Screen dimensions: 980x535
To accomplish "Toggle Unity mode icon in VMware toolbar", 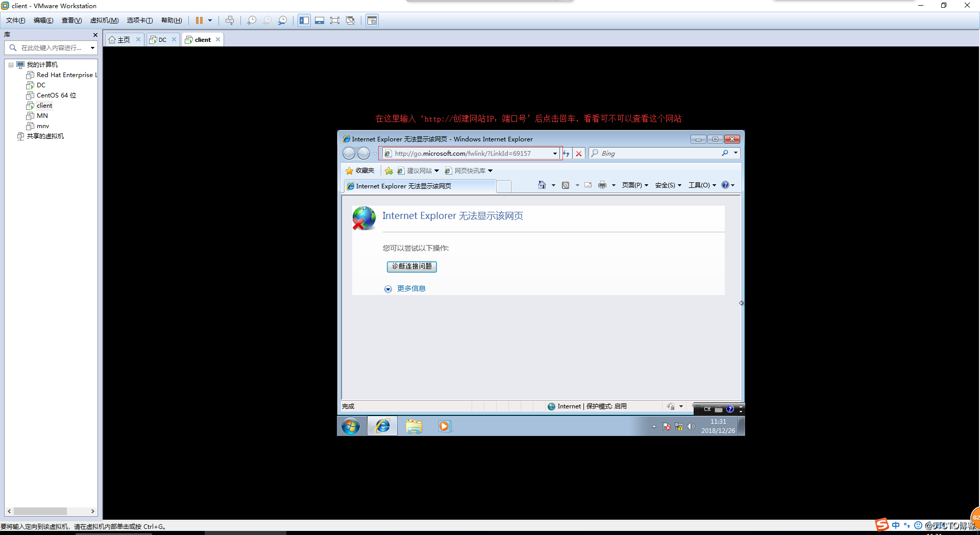I will coord(350,20).
